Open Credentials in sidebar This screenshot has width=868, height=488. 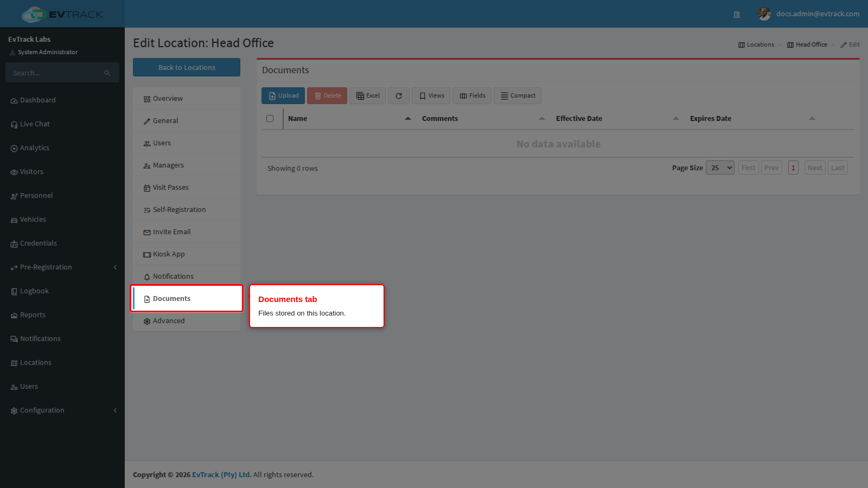(x=62, y=243)
